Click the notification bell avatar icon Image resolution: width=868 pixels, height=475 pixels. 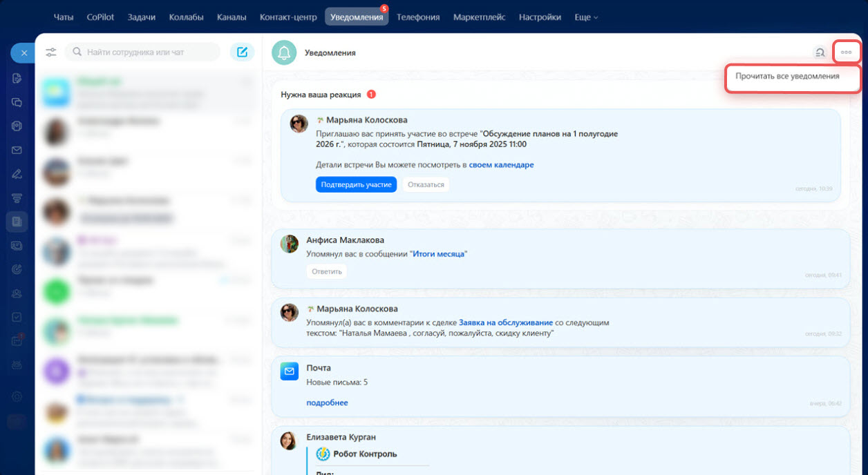coord(284,52)
